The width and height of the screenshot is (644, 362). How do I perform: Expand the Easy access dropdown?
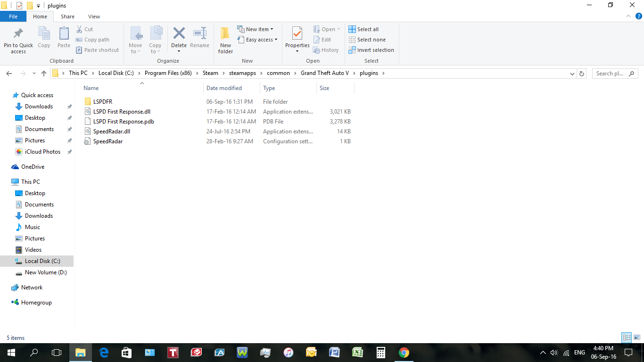pos(257,40)
